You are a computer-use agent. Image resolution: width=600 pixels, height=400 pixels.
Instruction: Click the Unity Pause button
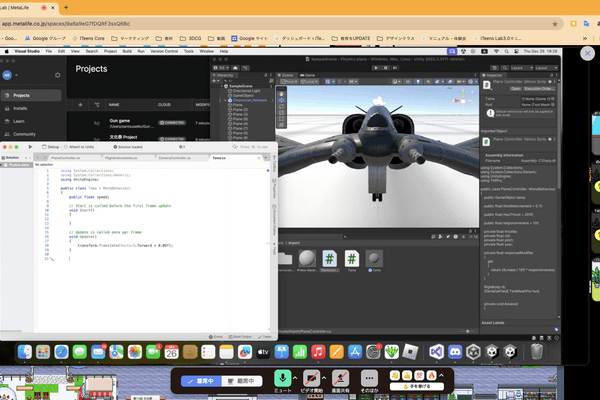pos(386,68)
